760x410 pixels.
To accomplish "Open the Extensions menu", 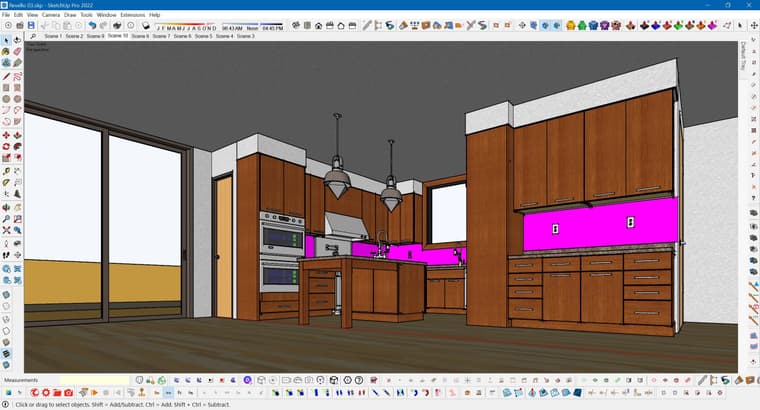I will tap(132, 15).
